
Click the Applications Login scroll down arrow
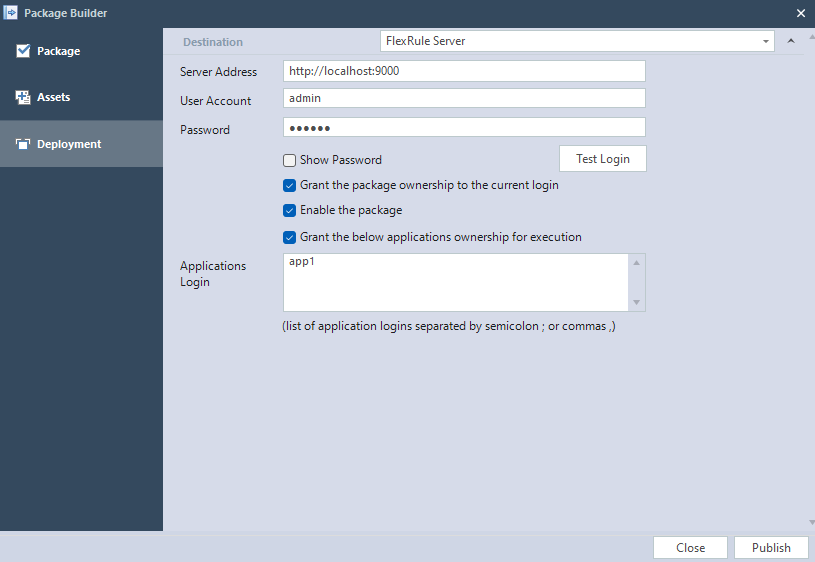click(636, 302)
